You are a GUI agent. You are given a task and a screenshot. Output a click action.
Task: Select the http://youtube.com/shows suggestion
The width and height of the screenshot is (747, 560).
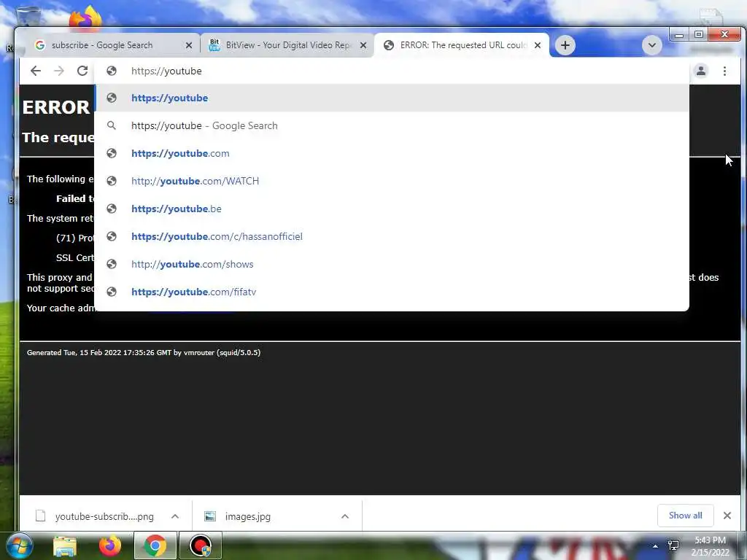point(392,264)
